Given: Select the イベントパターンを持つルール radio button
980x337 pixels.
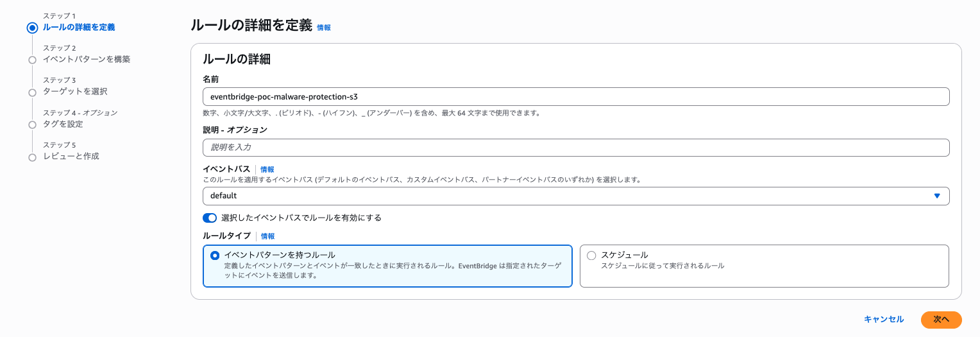Looking at the screenshot, I should [215, 255].
